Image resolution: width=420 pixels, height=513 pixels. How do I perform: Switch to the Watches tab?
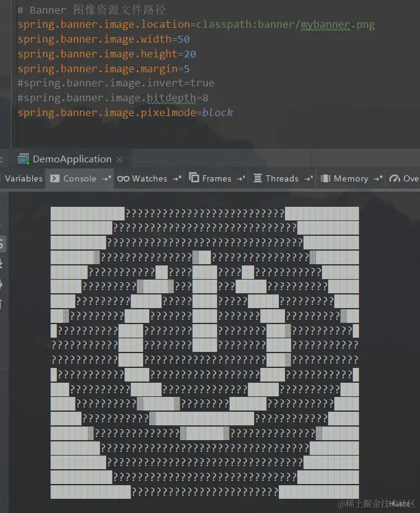coord(149,178)
